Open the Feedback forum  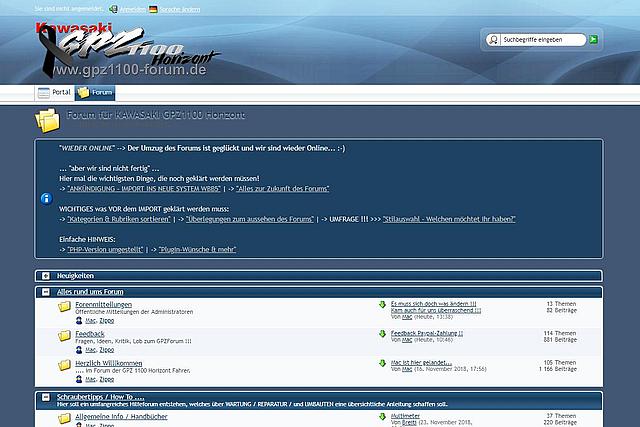90,334
